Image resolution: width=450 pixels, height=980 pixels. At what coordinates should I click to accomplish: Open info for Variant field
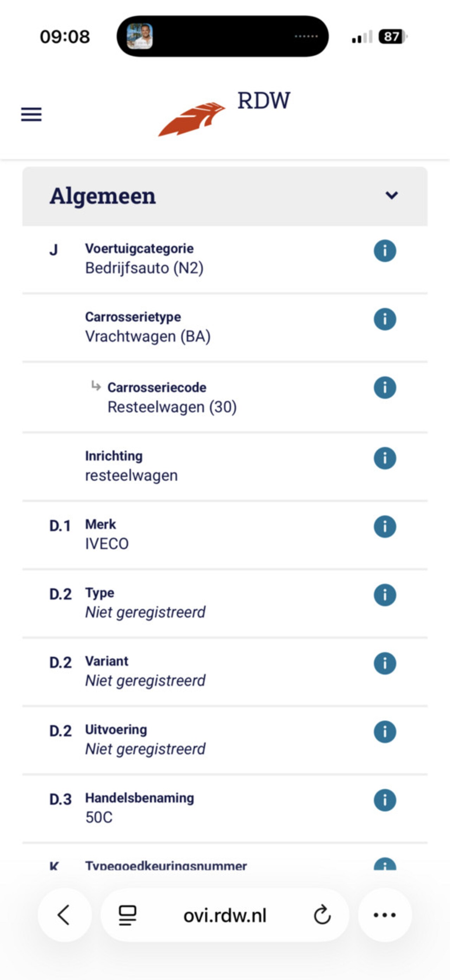(385, 663)
